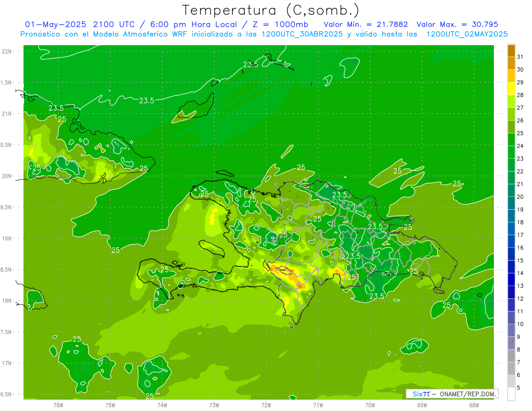The width and height of the screenshot is (532, 411).
Task: Click the '20N' latitude axis label
Action: (7, 176)
